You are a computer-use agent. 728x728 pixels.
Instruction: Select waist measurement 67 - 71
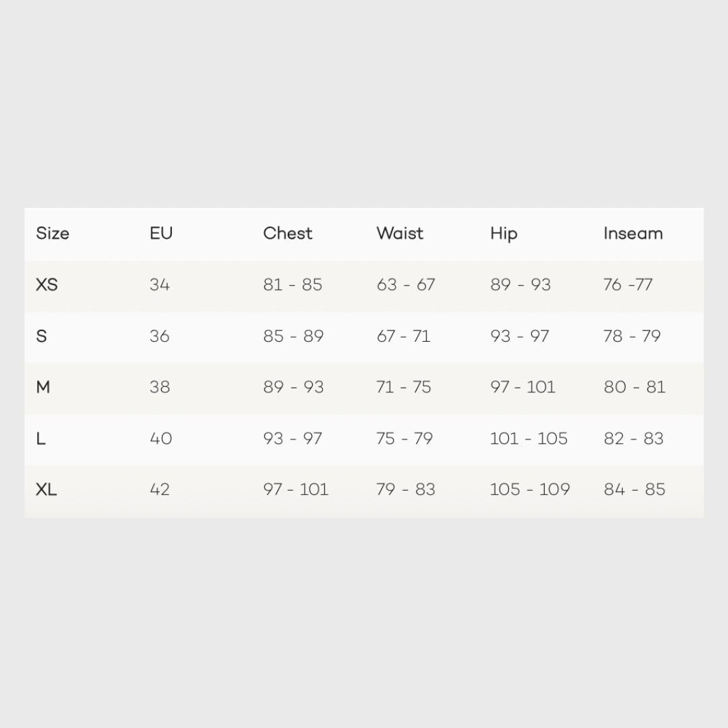[403, 336]
